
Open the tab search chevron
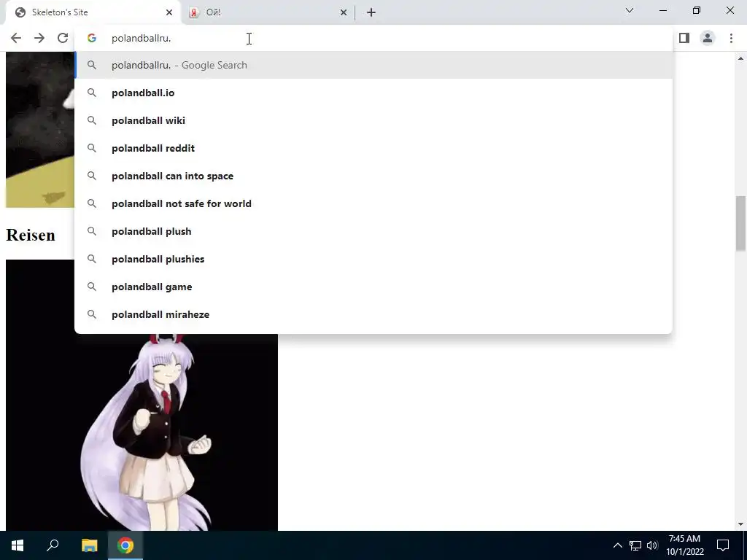630,10
